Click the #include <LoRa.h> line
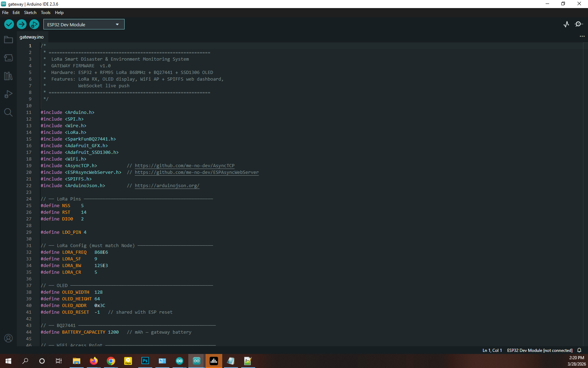This screenshot has width=588, height=368. 63,132
